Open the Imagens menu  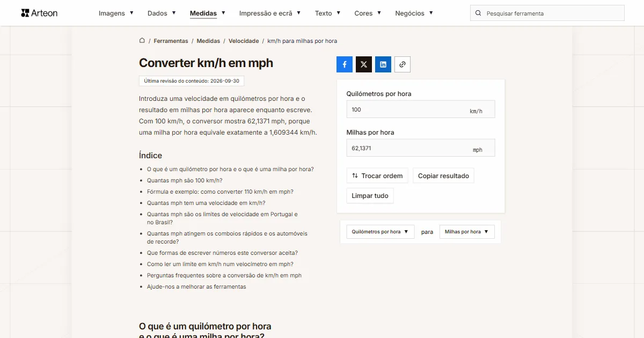click(116, 13)
